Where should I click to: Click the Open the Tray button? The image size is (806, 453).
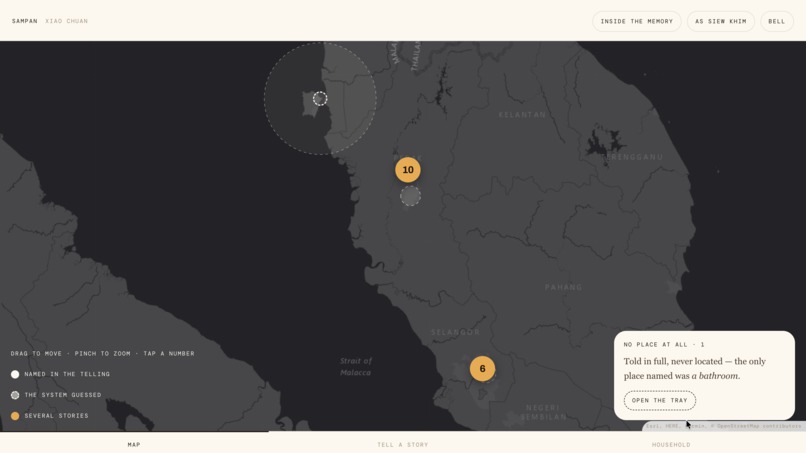coord(660,401)
